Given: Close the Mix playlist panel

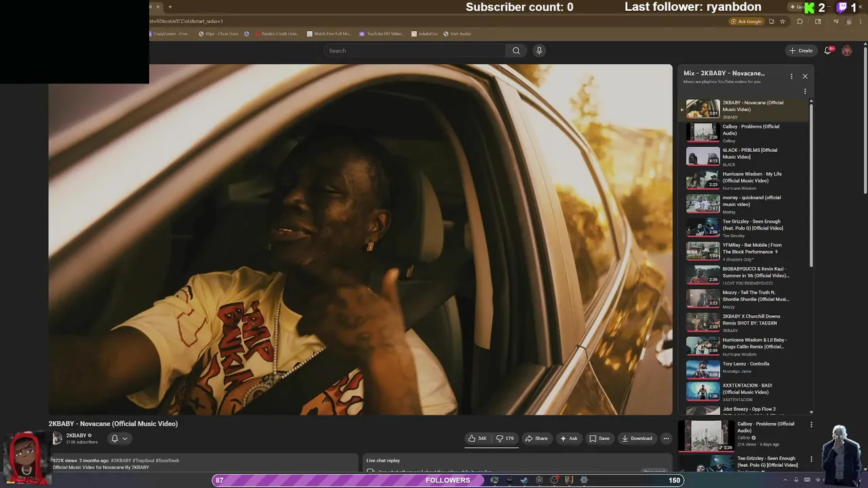Looking at the screenshot, I should point(805,77).
